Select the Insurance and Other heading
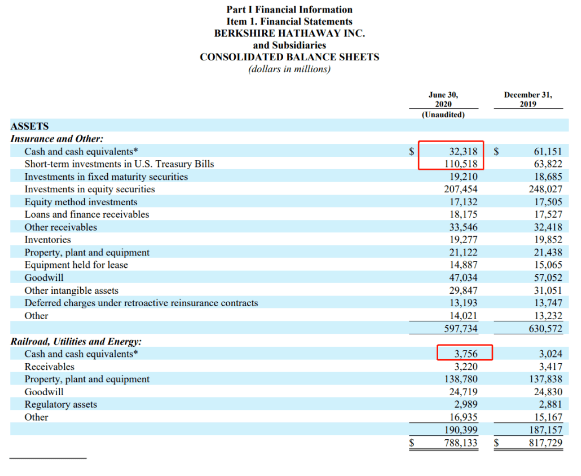Viewport: 581px width, 476px height. click(x=57, y=139)
